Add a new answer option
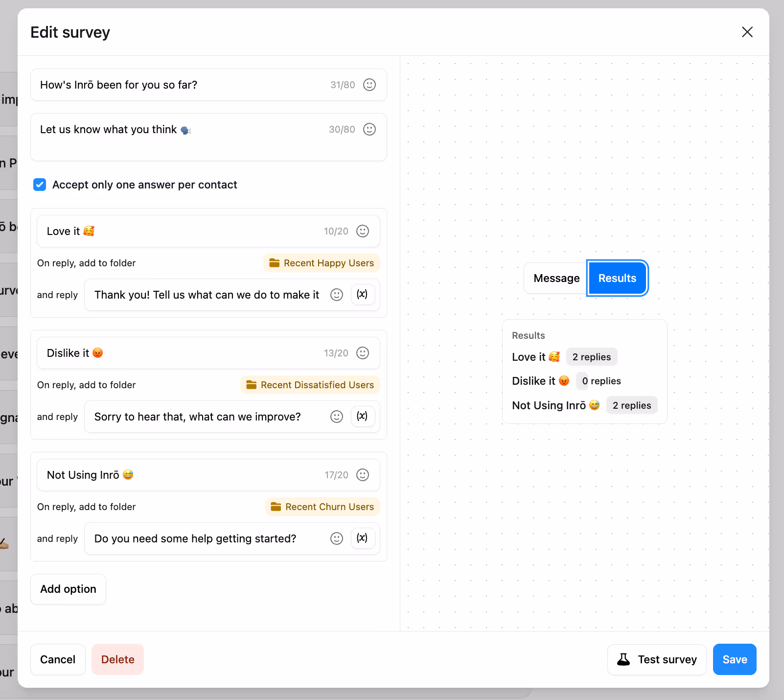 tap(68, 589)
